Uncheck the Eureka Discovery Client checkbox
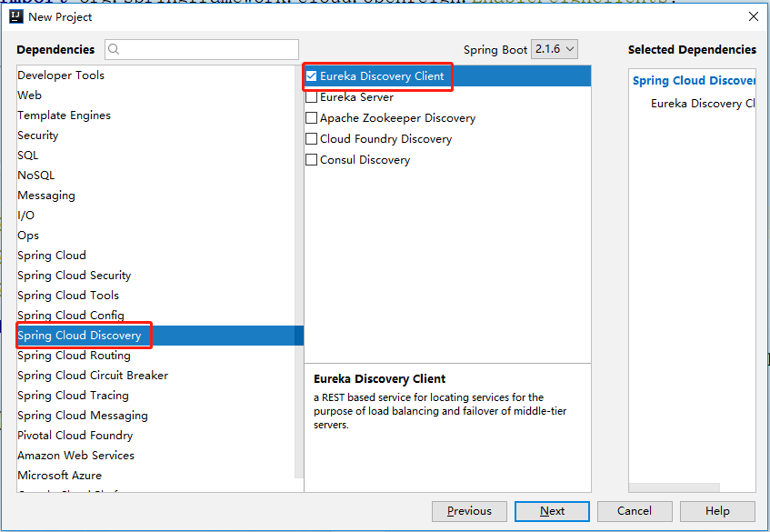The image size is (770, 532). (x=311, y=76)
